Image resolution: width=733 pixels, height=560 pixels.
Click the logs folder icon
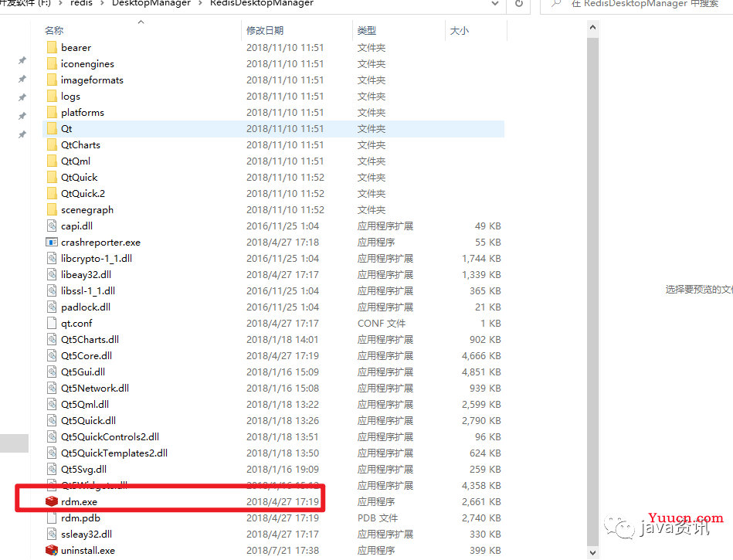[52, 96]
